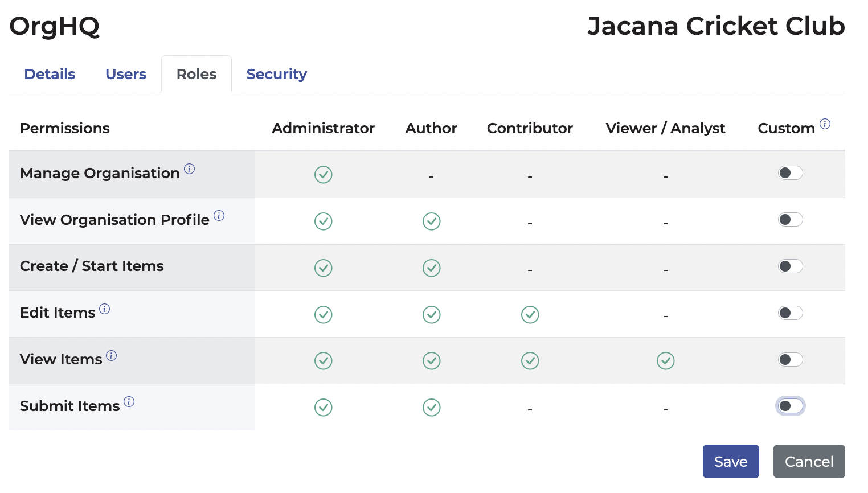
Task: Toggle Custom permission for View Items
Action: point(791,360)
